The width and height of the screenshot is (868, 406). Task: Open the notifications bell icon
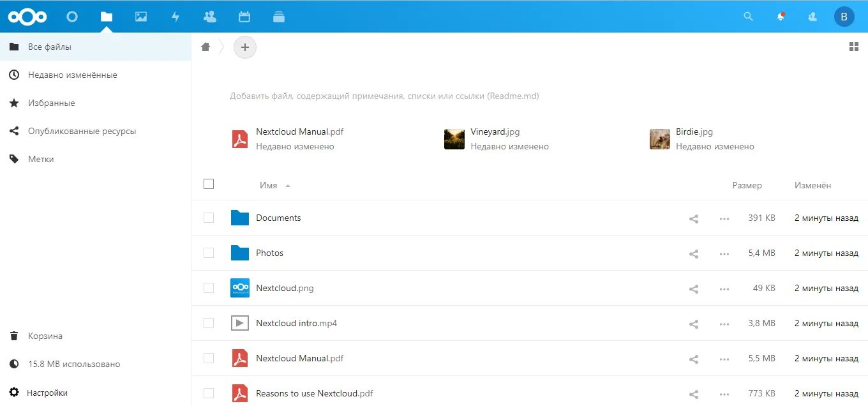click(x=781, y=17)
